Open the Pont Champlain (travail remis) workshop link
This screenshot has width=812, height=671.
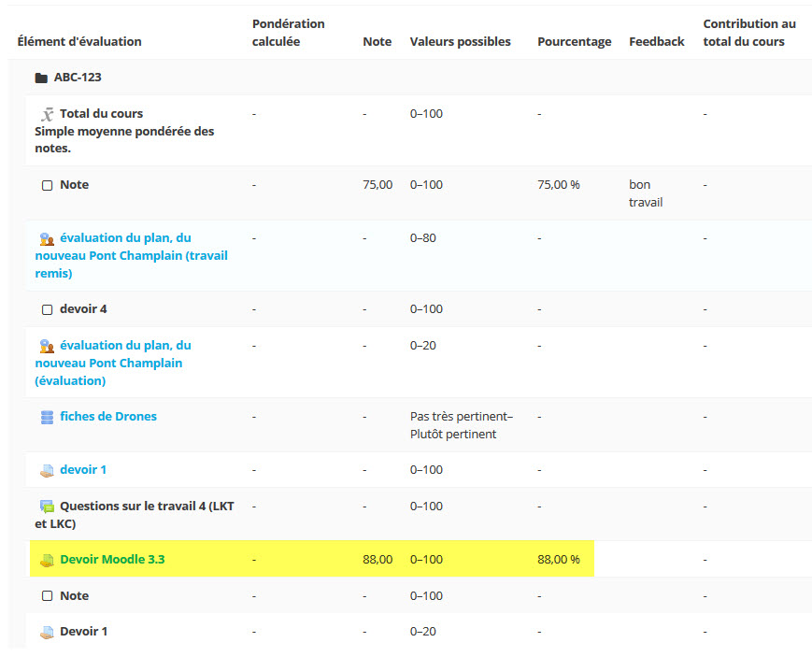[x=131, y=256]
